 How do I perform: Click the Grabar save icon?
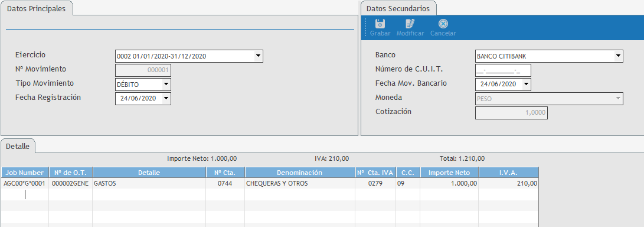pos(380,24)
